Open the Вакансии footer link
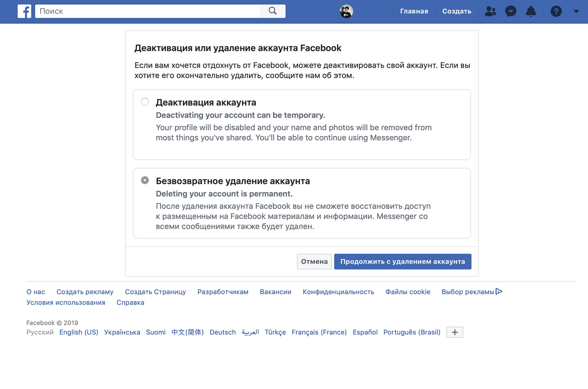Viewport: 588px width, 389px height. 276,292
